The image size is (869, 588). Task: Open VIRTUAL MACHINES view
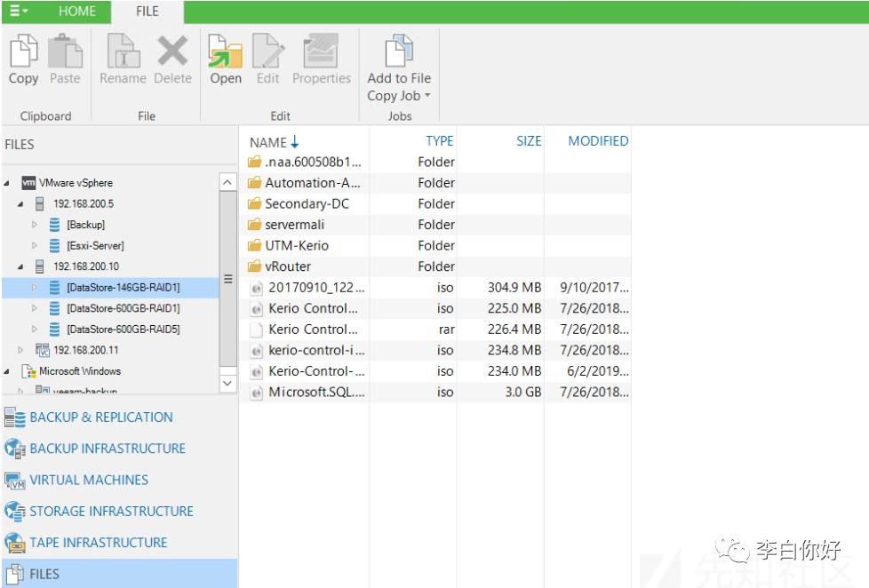[89, 480]
